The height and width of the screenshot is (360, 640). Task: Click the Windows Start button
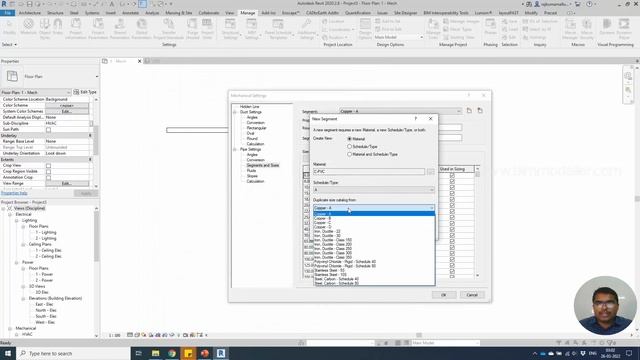click(8, 353)
